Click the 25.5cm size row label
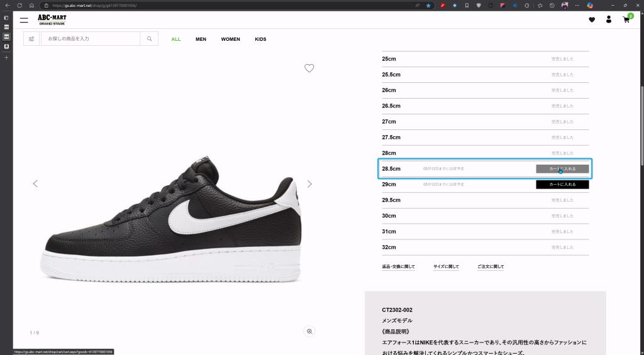Viewport: 644px width, 355px height. 391,75
